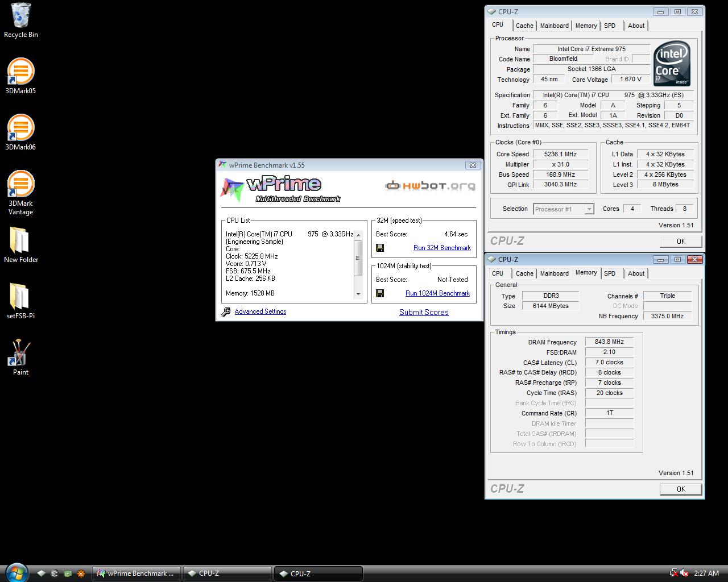This screenshot has width=728, height=582.
Task: Click the NB Frequency value 3375.0 MHz
Action: pyautogui.click(x=667, y=316)
